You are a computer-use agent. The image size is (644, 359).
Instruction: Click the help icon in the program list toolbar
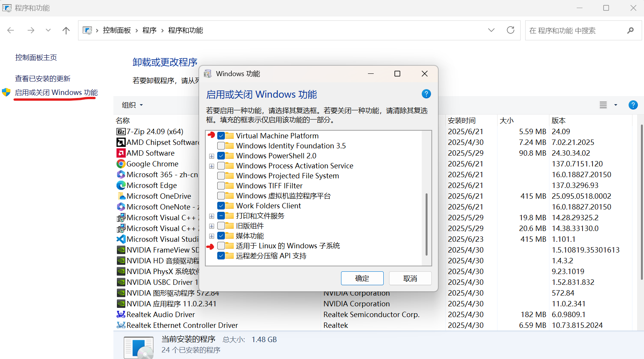(x=633, y=105)
